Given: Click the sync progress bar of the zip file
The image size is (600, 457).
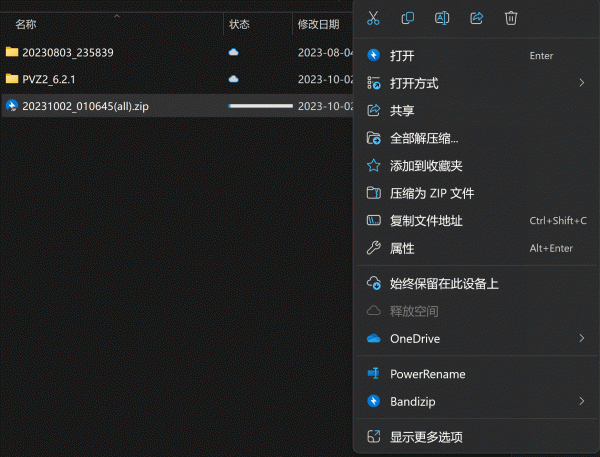Looking at the screenshot, I should click(261, 106).
